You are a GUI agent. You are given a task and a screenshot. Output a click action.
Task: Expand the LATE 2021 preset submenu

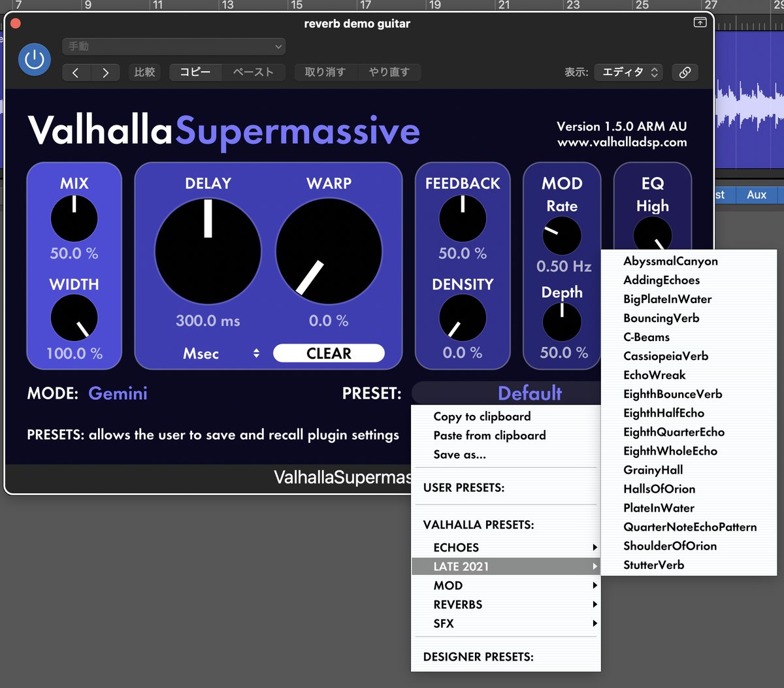point(506,566)
